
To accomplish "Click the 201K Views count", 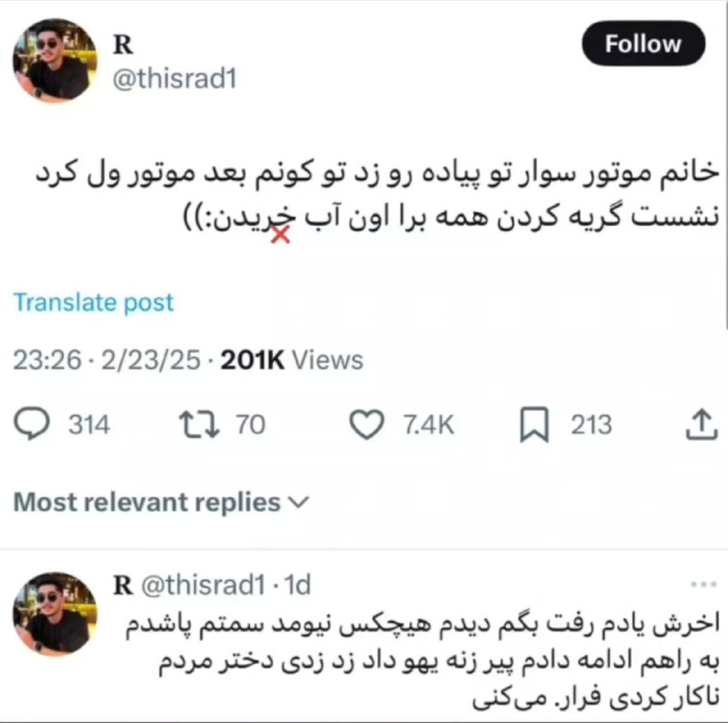I will click(291, 360).
